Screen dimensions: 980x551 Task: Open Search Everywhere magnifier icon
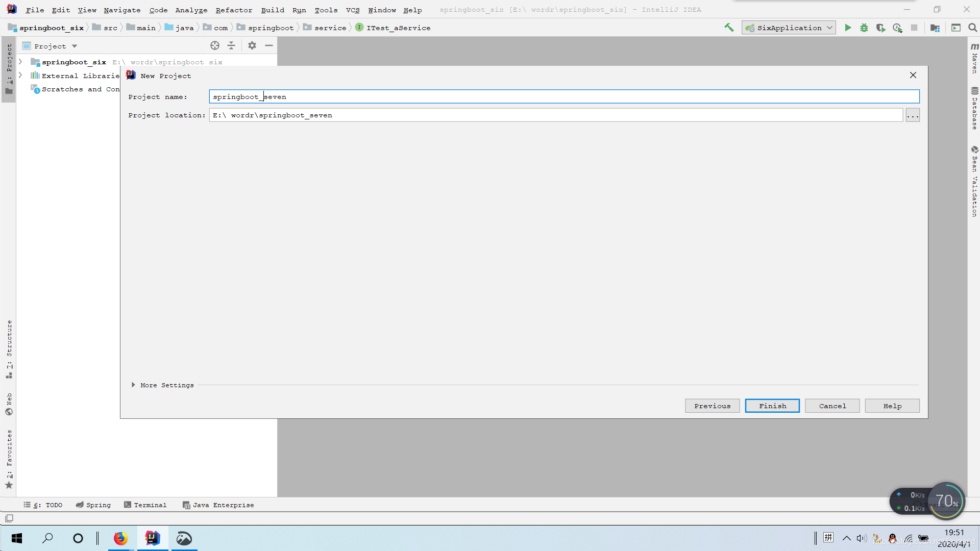point(973,28)
